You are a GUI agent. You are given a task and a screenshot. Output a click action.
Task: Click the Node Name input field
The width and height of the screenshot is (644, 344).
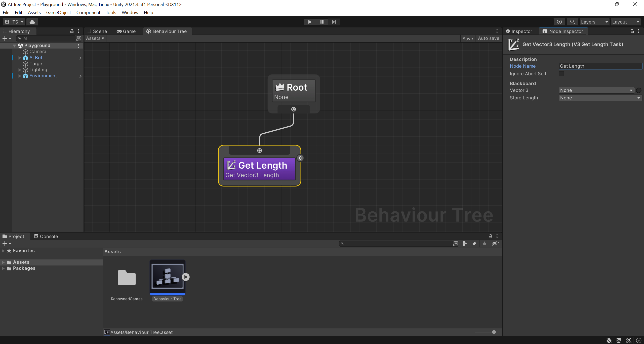click(600, 66)
